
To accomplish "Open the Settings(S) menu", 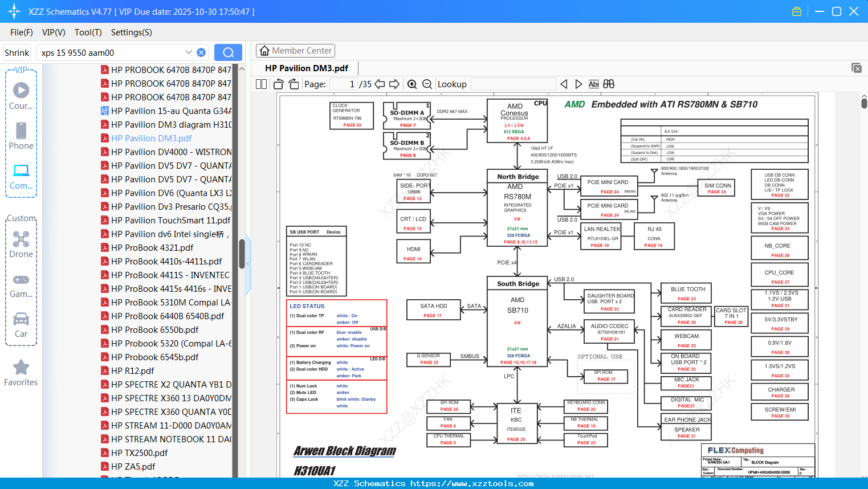I will pos(132,32).
